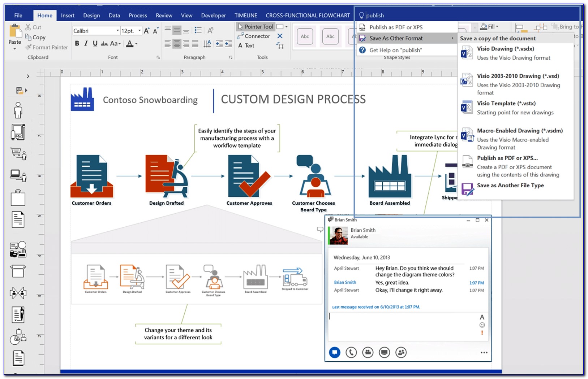Decrease font size with the small A icon
The width and height of the screenshot is (588, 379).
coord(155,31)
